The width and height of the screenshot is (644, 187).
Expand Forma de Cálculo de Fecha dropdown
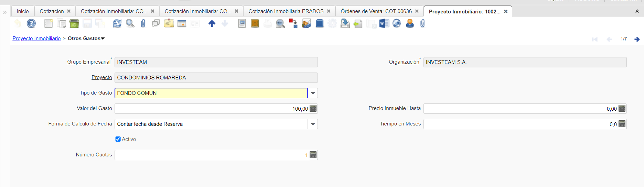313,124
